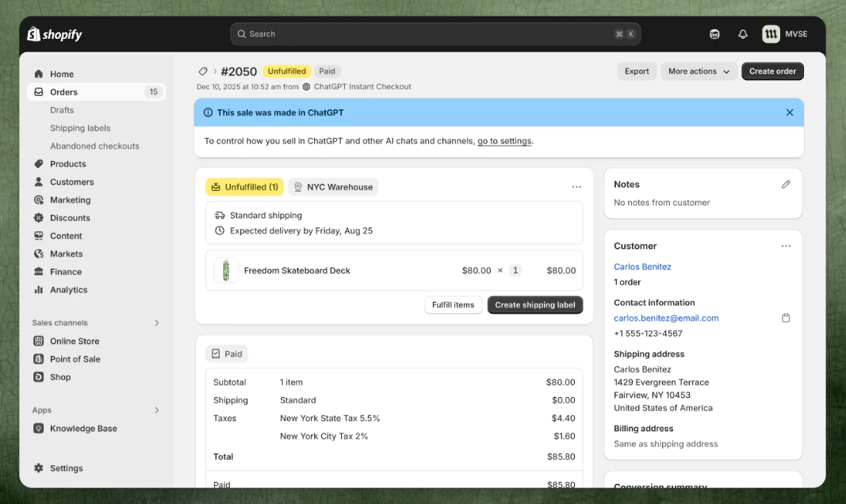Image resolution: width=846 pixels, height=504 pixels.
Task: Open the More actions dropdown
Action: click(x=698, y=71)
